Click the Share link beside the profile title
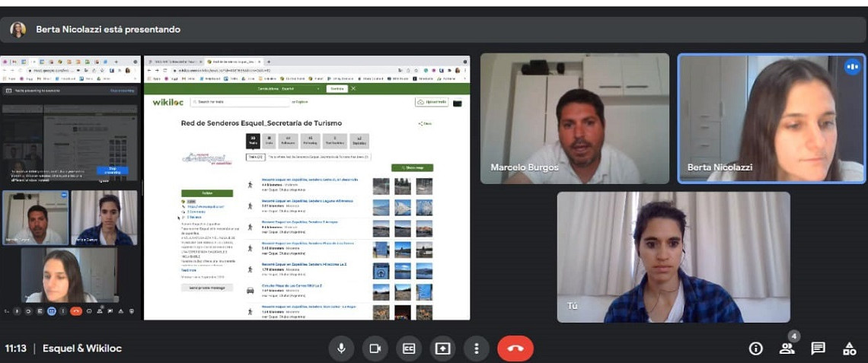The height and width of the screenshot is (363, 868). click(425, 124)
